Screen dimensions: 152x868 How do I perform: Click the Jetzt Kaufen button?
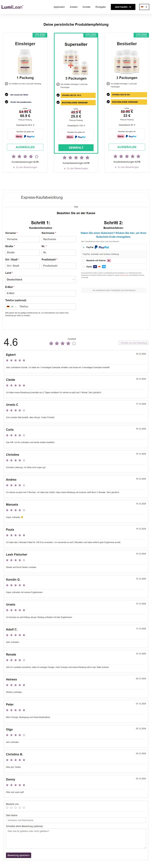click(123, 7)
